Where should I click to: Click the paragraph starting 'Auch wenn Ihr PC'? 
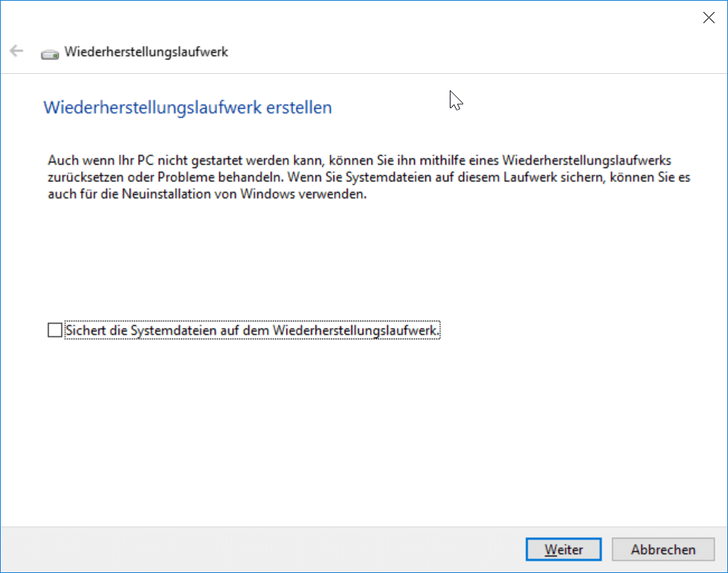(368, 177)
